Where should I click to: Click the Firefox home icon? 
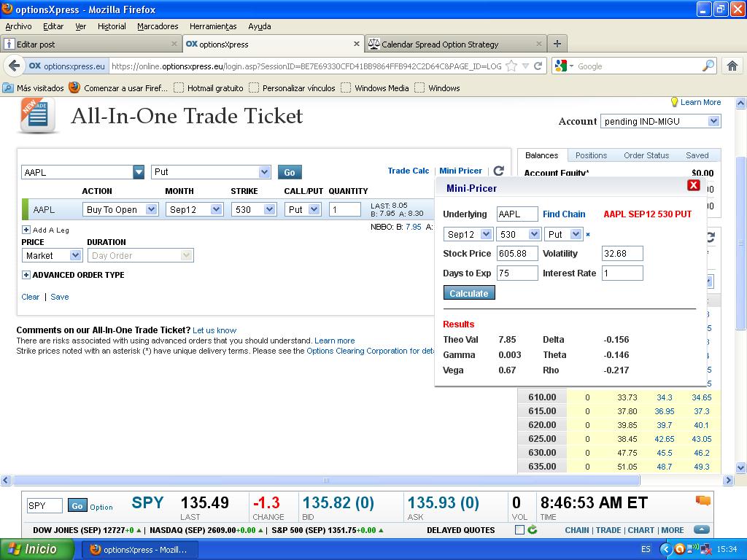tap(732, 66)
